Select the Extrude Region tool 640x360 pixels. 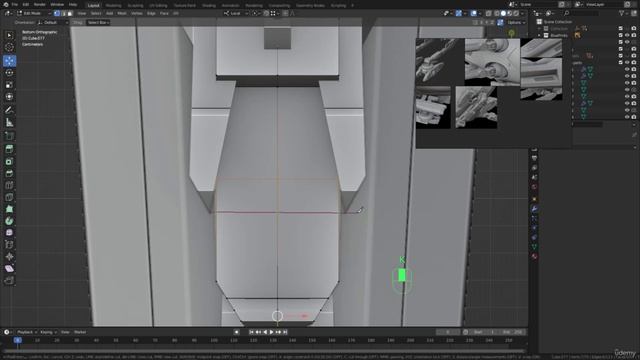coord(9,149)
